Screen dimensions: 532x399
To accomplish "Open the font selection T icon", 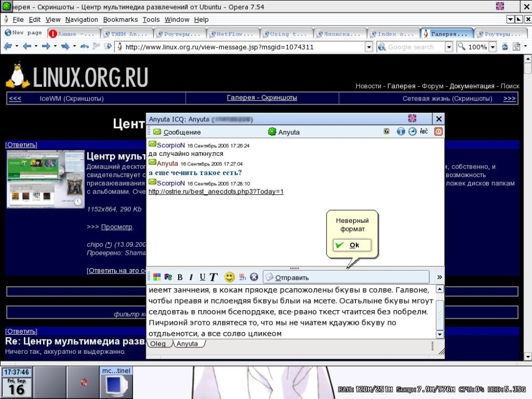I will 213,277.
